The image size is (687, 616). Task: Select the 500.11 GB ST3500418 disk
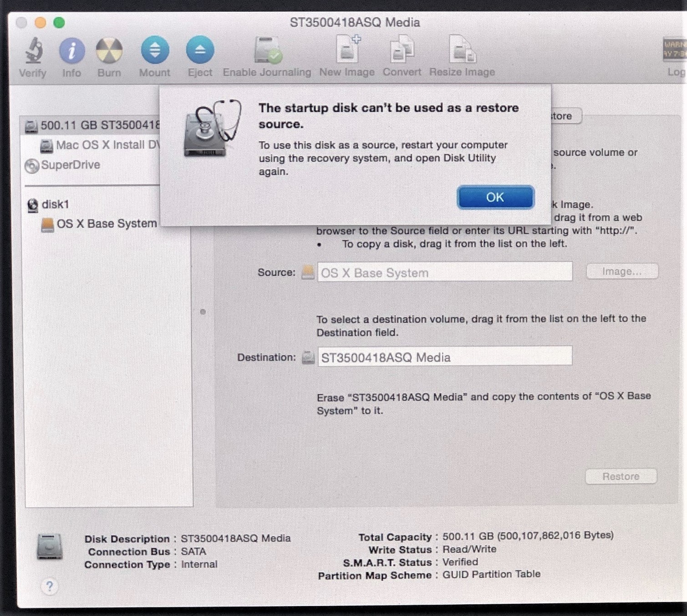(92, 125)
